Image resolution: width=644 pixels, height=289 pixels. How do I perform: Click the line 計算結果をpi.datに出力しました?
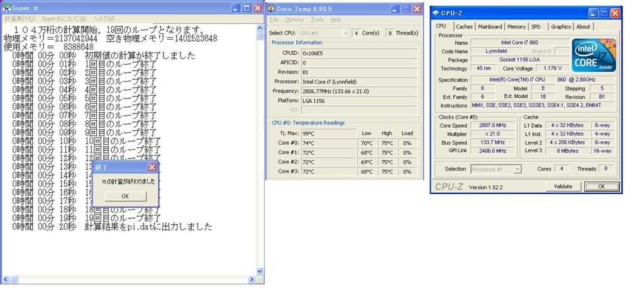tap(148, 227)
